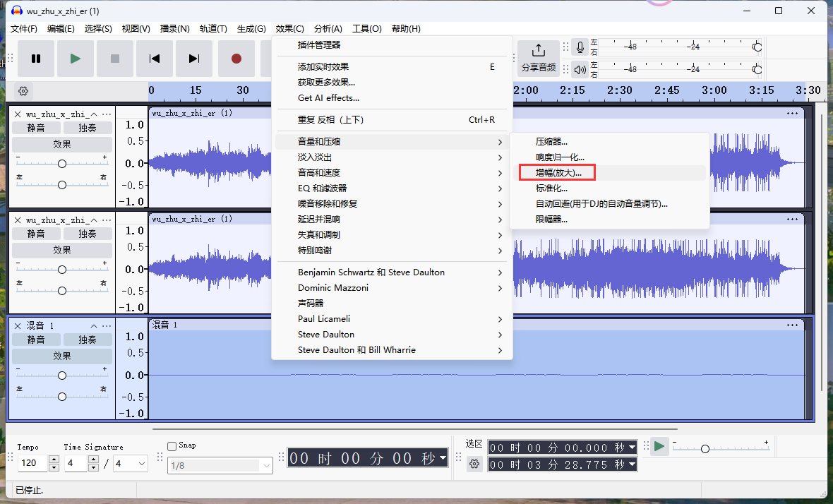Click Skip to End button
833x504 pixels.
(194, 59)
